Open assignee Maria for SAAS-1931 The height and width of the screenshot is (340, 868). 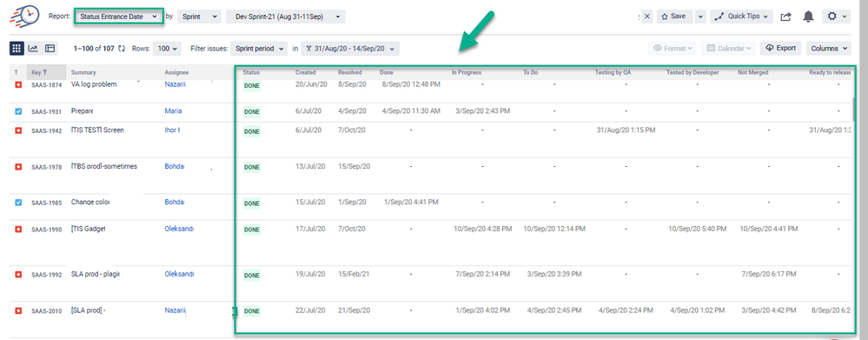[173, 110]
